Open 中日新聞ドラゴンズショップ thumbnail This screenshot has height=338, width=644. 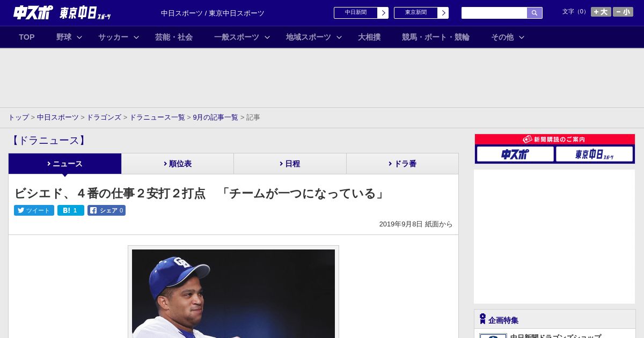493,336
